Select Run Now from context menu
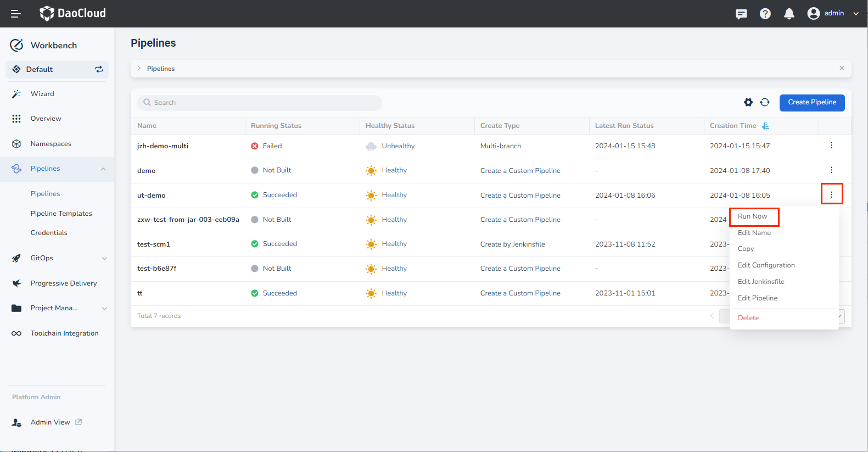Image resolution: width=868 pixels, height=452 pixels. coord(753,216)
